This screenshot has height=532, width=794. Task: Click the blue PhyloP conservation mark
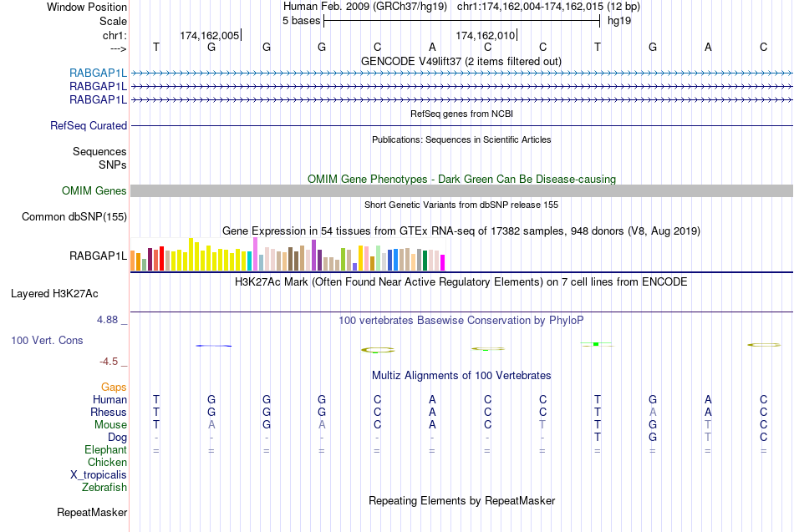click(x=214, y=346)
